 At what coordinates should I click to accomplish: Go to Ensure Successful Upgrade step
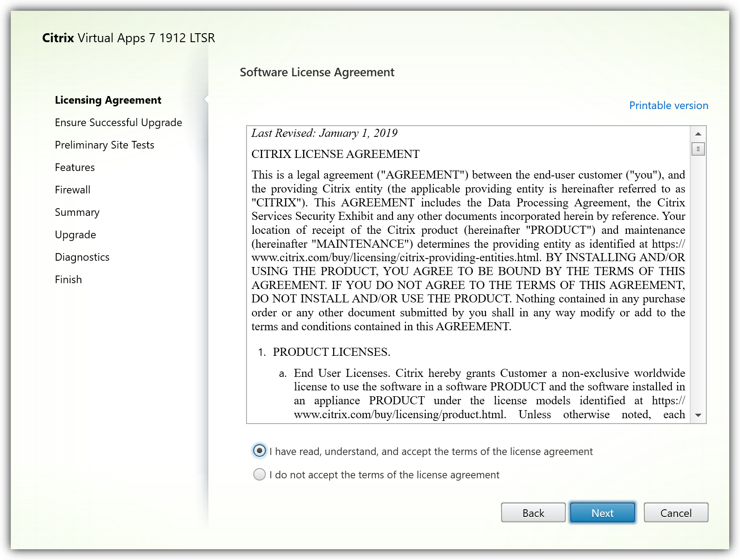click(x=118, y=122)
